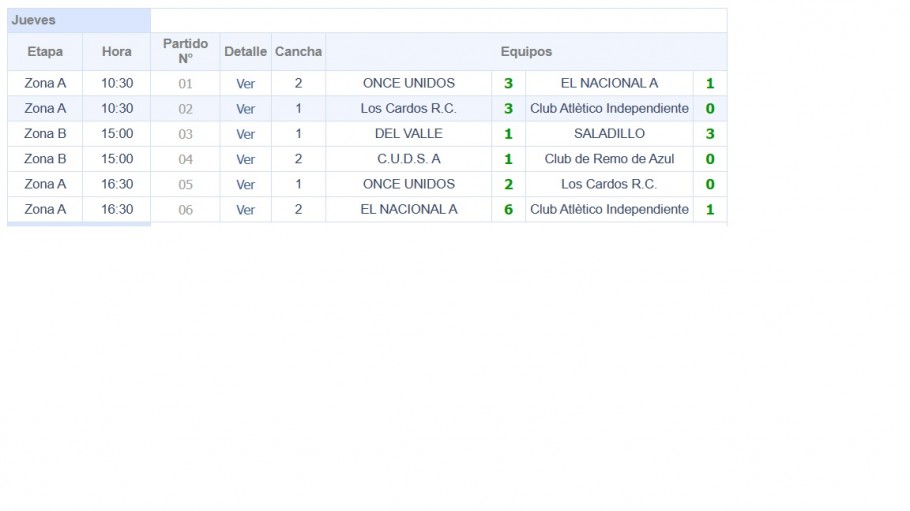This screenshot has width=910, height=511.
Task: Open Ver link for match 04
Action: (x=245, y=159)
